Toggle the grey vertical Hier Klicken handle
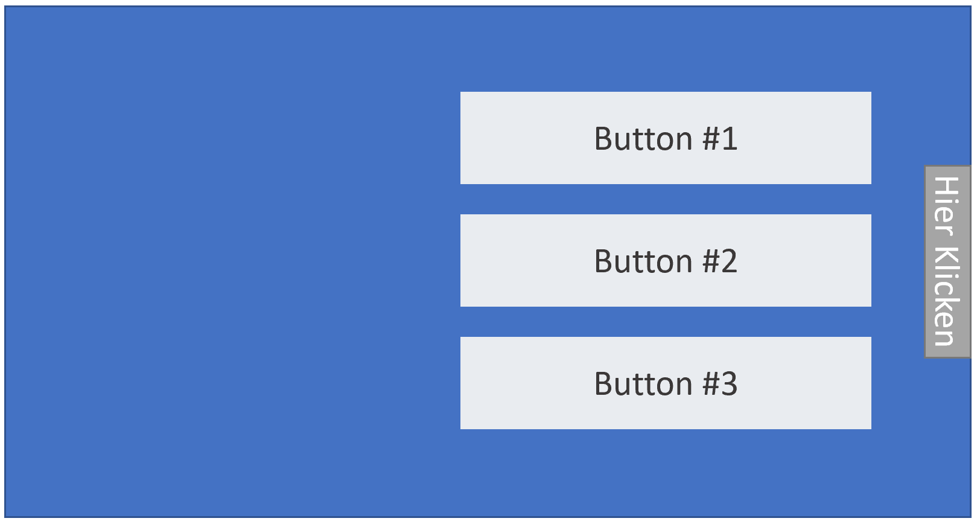Image resolution: width=980 pixels, height=524 pixels. (x=947, y=261)
